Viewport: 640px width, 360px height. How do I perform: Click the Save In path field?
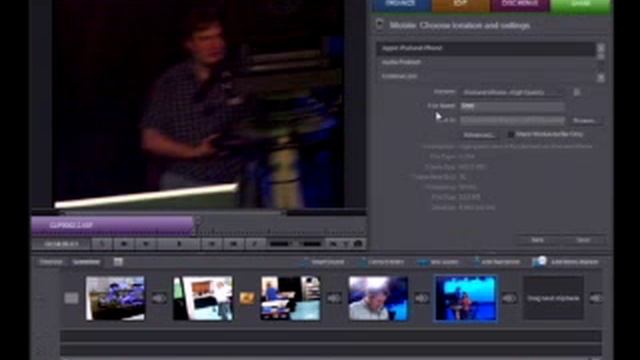(x=513, y=120)
